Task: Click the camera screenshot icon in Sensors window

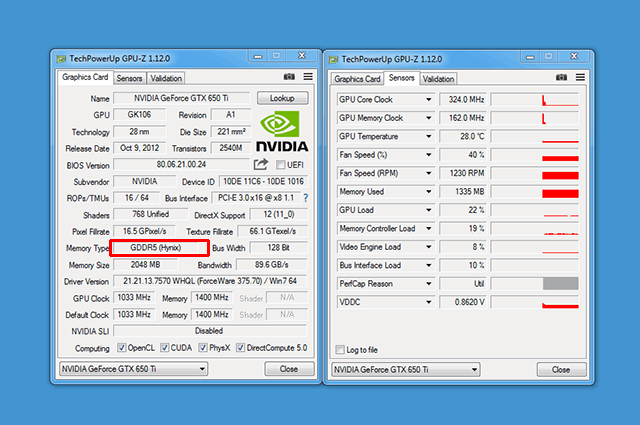Action: pyautogui.click(x=561, y=78)
